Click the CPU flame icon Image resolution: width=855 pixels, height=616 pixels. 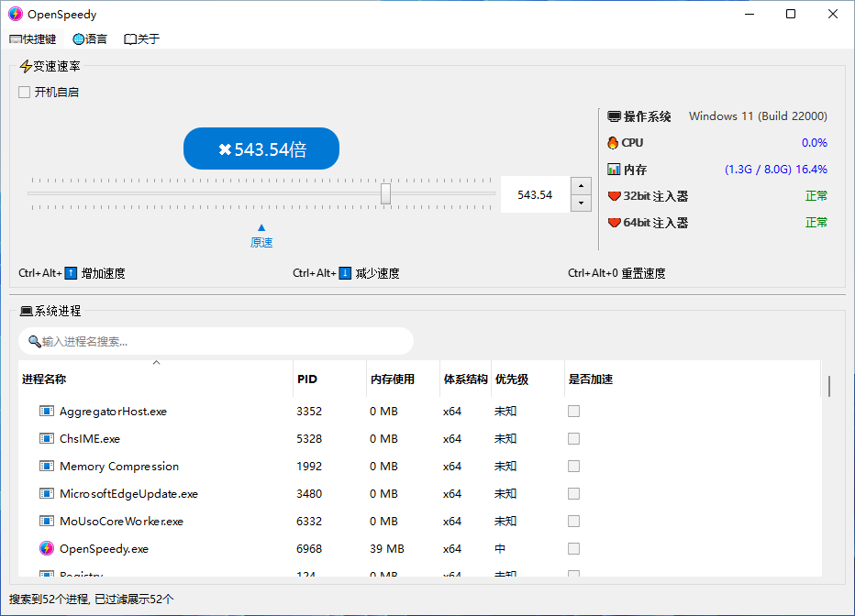tap(613, 143)
